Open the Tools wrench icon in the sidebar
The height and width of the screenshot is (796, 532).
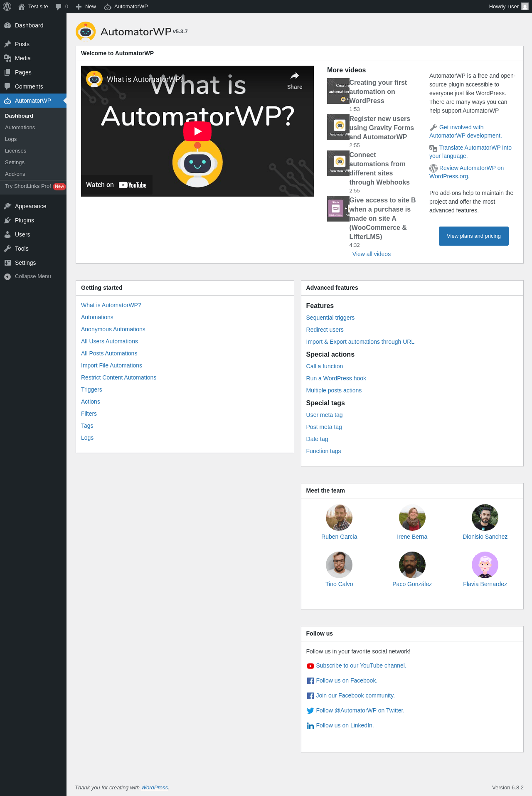tap(7, 249)
